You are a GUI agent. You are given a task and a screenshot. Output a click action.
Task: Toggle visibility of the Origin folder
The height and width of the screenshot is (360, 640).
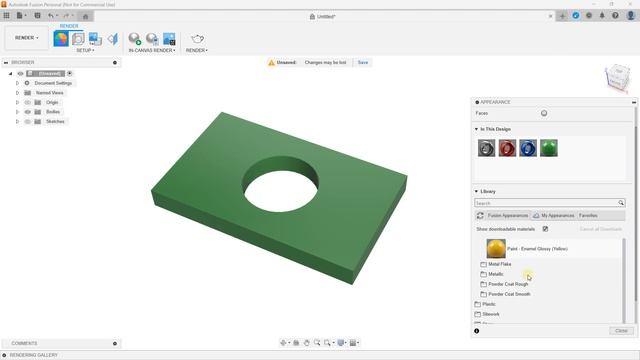(x=27, y=102)
